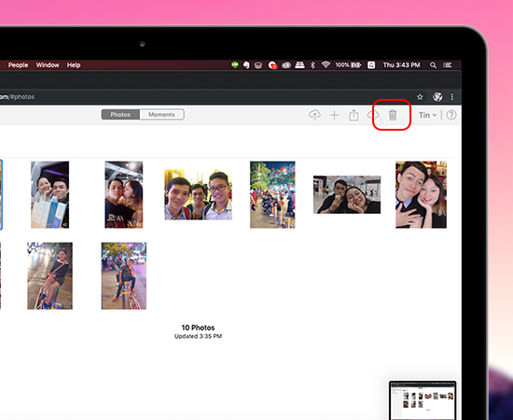Image resolution: width=513 pixels, height=420 pixels.
Task: Open the Help menu
Action: tap(74, 64)
